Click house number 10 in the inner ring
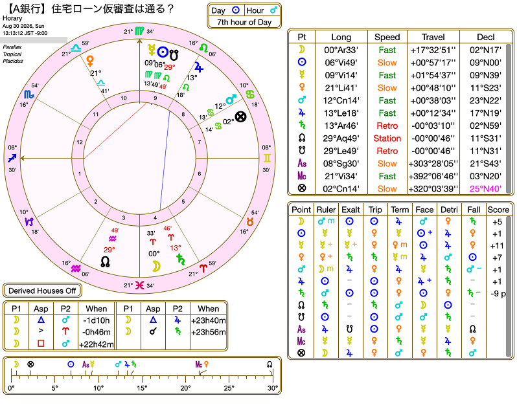The height and width of the screenshot is (420, 517). [x=124, y=98]
